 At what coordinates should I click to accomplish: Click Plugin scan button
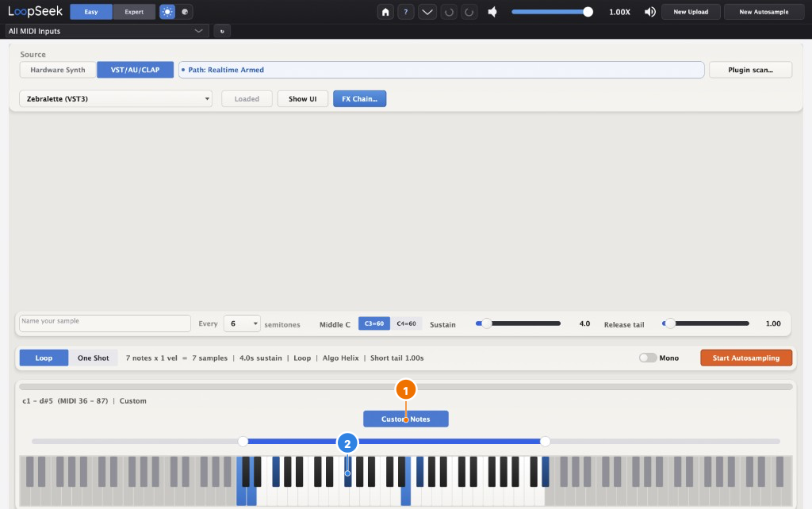[x=750, y=70]
